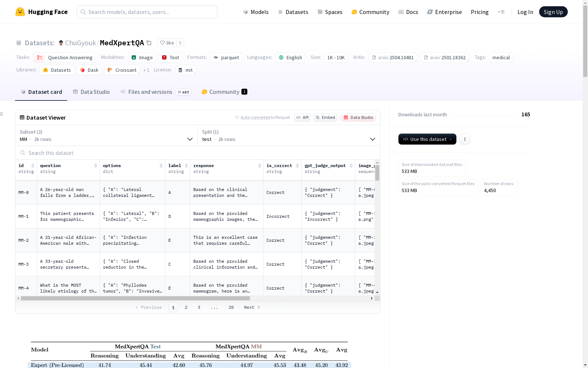Image resolution: width=588 pixels, height=368 pixels.
Task: Open the Pricing page link
Action: [480, 12]
